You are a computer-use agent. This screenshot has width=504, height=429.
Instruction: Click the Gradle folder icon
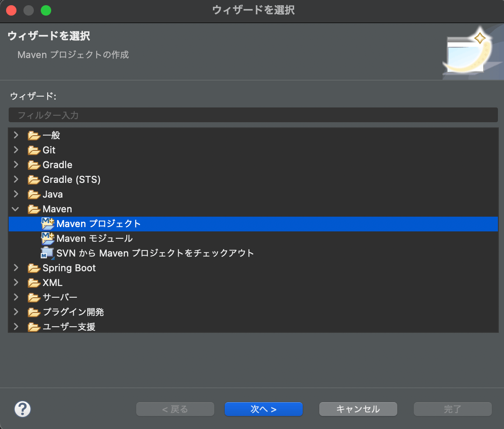point(34,165)
